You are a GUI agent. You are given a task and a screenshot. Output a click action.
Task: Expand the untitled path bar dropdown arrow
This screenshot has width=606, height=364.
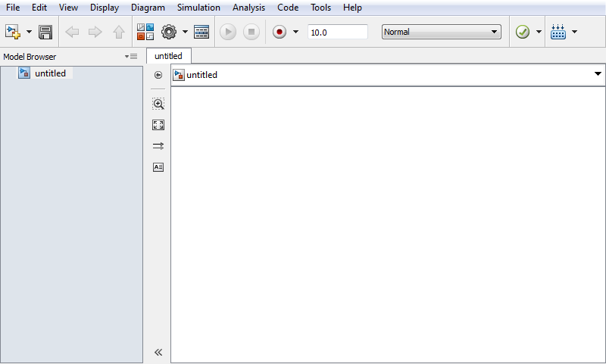click(598, 74)
